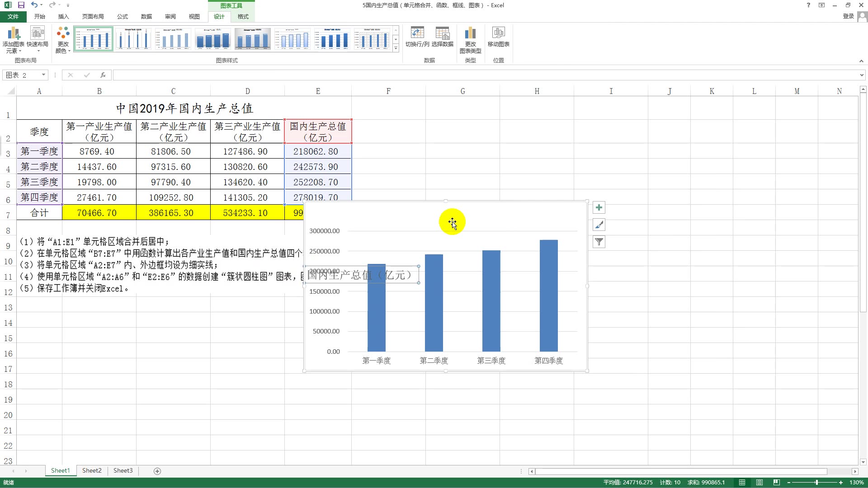Screen dimensions: 868x488
Task: Click 切换行/列 (Switch Row/Column)
Action: [417, 37]
